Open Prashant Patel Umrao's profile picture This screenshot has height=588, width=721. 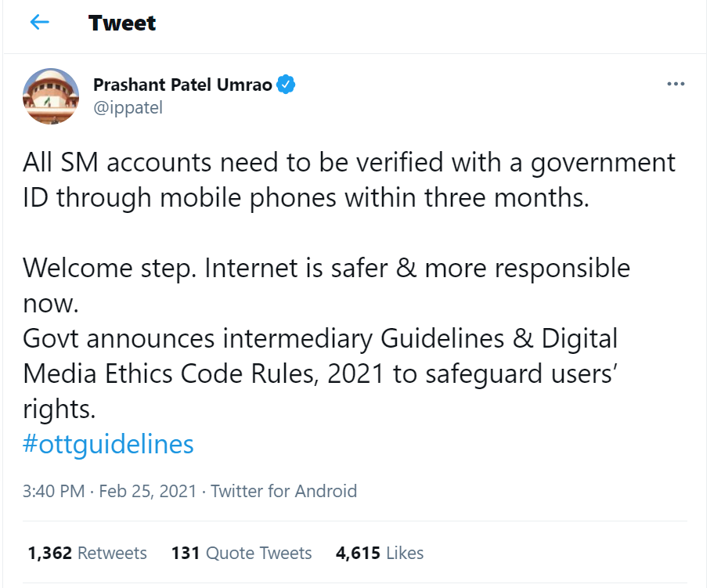[51, 96]
